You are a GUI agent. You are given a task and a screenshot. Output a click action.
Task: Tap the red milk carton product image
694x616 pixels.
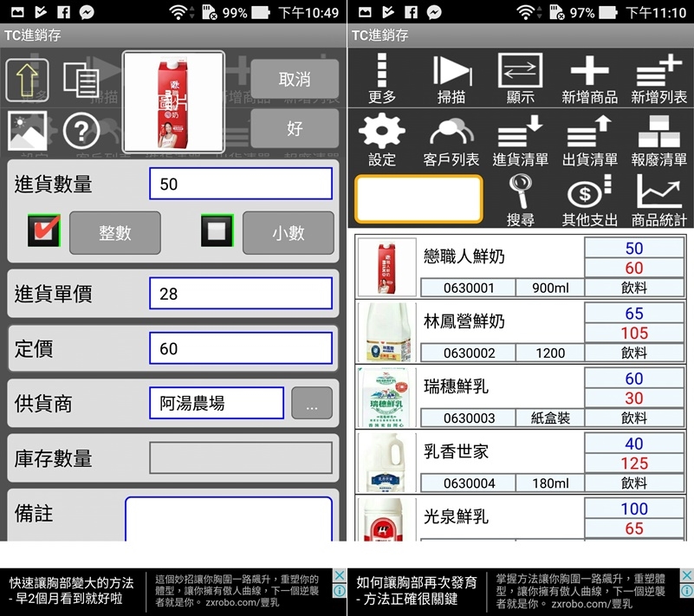click(173, 101)
